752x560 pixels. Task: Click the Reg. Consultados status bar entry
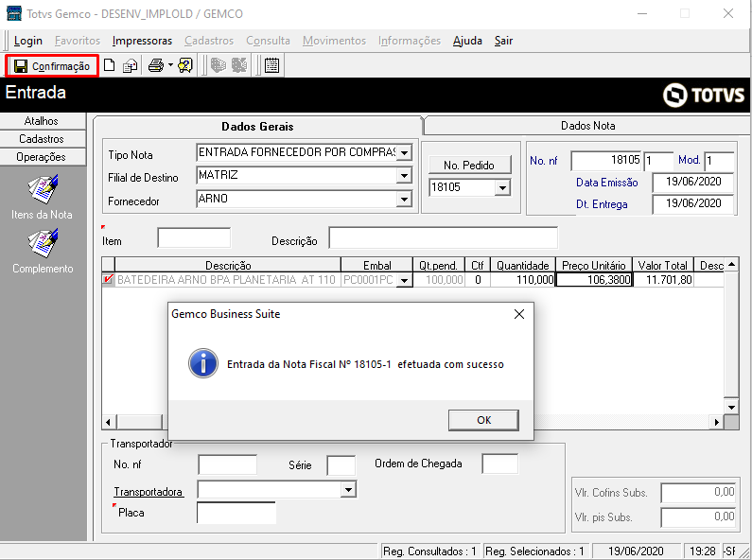pyautogui.click(x=429, y=551)
